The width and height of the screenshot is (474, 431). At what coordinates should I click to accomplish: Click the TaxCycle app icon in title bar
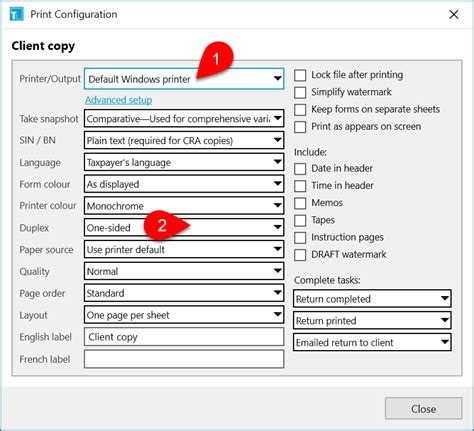17,14
